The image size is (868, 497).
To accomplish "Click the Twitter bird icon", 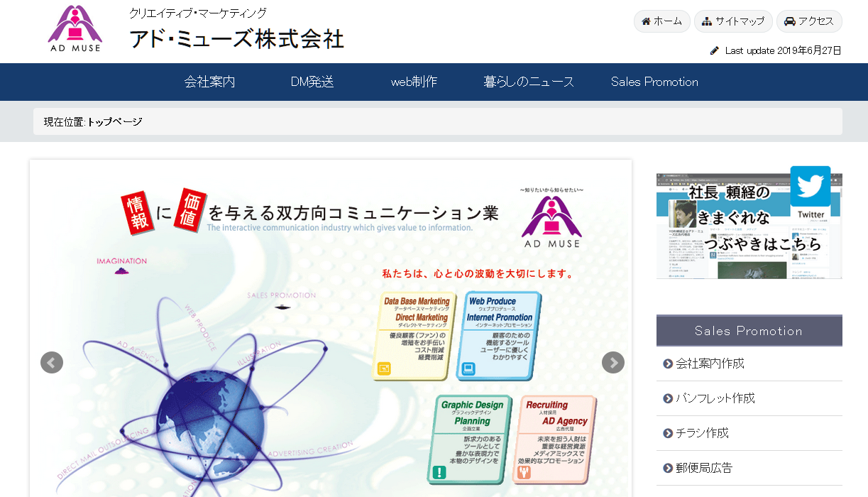I will 811,186.
